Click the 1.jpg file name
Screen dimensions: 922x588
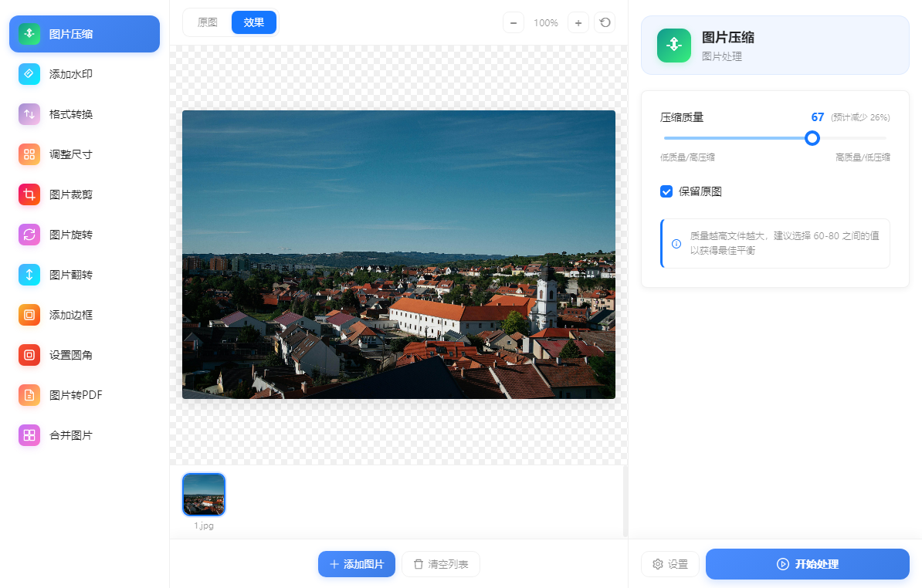(x=204, y=525)
